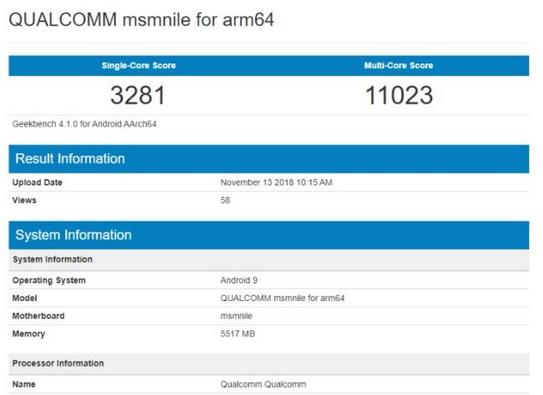Select the 'Android 9' value
Screen dimensions: 543x395
(x=239, y=280)
